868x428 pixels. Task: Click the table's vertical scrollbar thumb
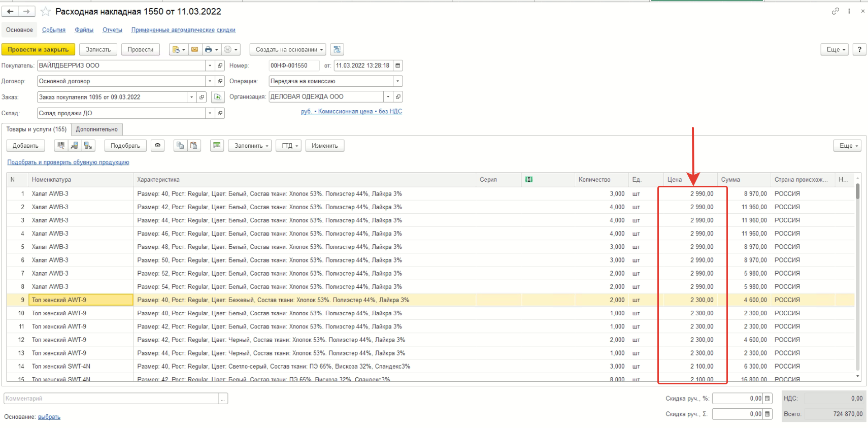coord(857,192)
